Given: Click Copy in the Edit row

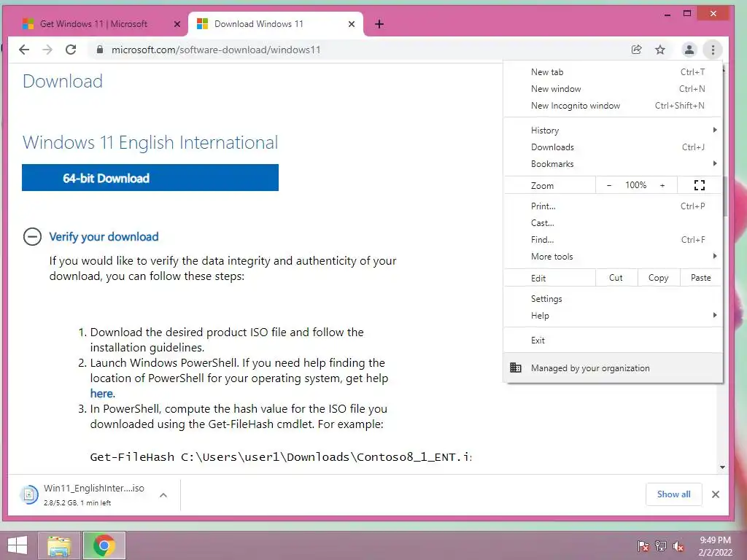Looking at the screenshot, I should pyautogui.click(x=658, y=278).
